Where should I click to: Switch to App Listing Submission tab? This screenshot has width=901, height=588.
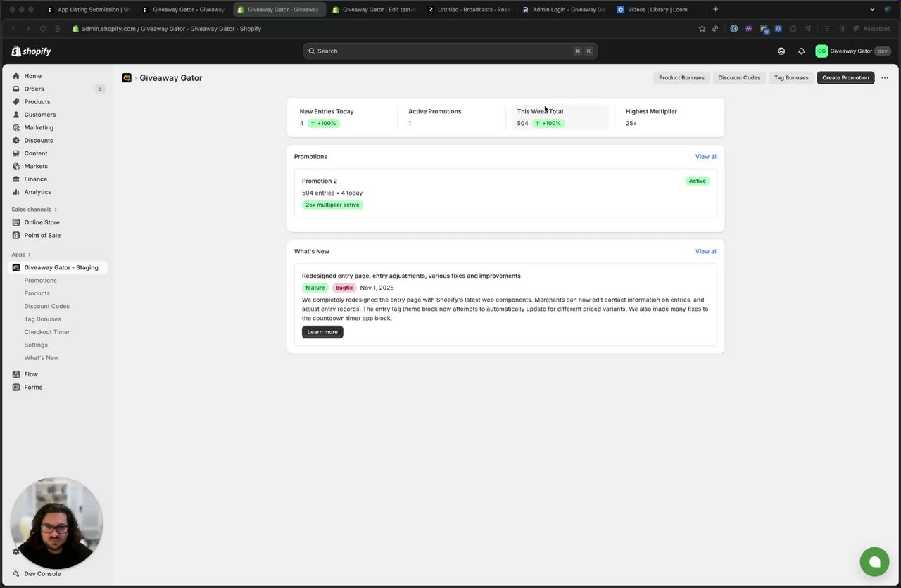click(89, 10)
